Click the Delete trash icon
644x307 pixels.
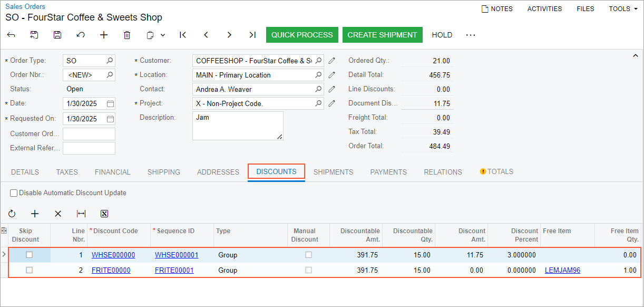point(127,35)
